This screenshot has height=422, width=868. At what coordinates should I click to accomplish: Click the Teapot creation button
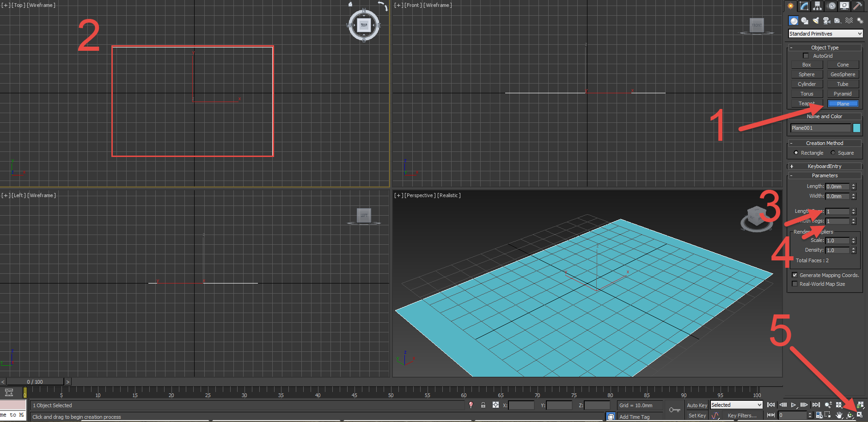(x=806, y=103)
